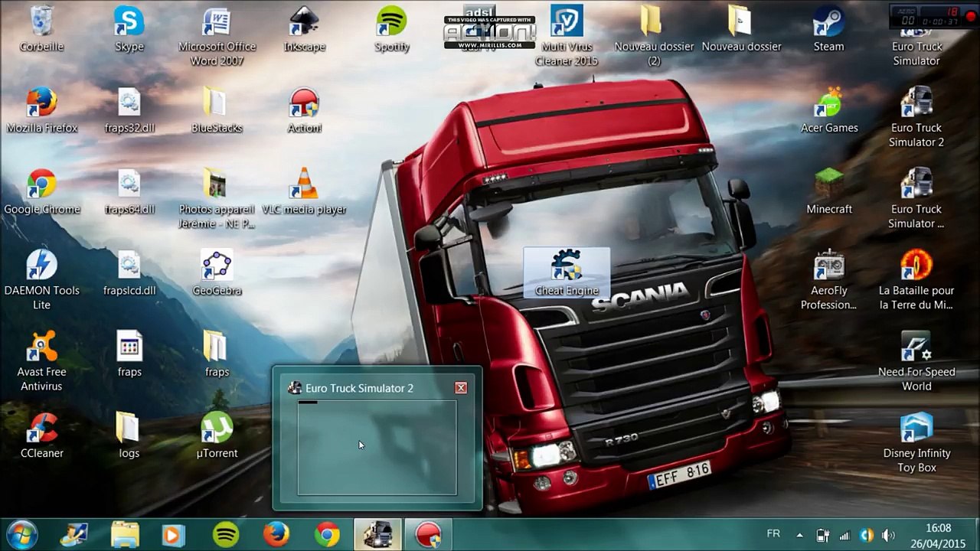Launch Avast Free Antivirus shortcut
980x551 pixels.
pyautogui.click(x=41, y=360)
